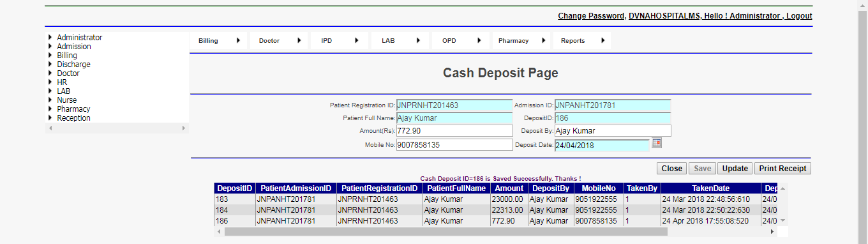Focus the DepositID field
868x244 pixels.
pyautogui.click(x=613, y=118)
